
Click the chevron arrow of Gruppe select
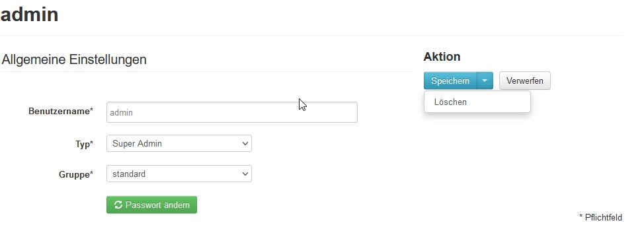[x=245, y=174]
